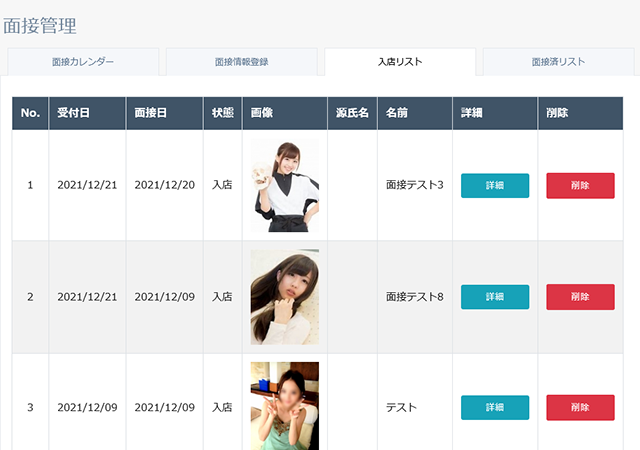
Task: Open 詳細 for 面接テスト3
Action: (495, 185)
